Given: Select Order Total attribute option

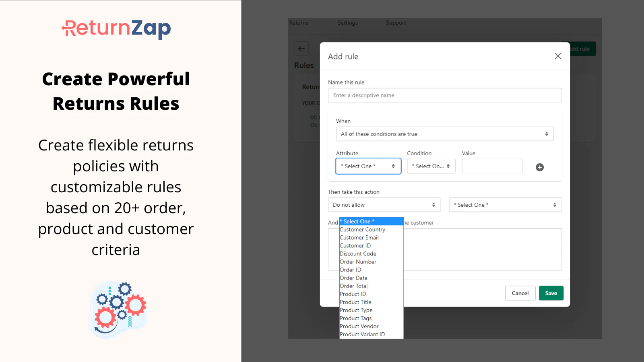Looking at the screenshot, I should 353,286.
